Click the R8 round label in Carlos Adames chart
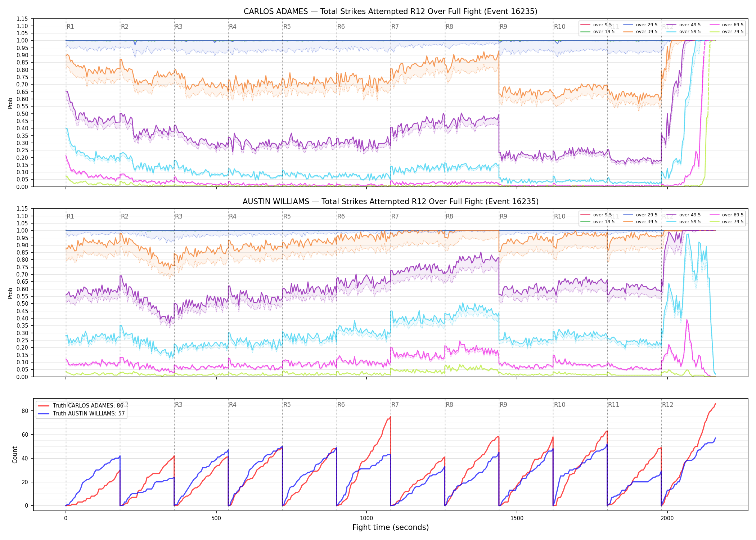The width and height of the screenshot is (756, 540). [449, 27]
